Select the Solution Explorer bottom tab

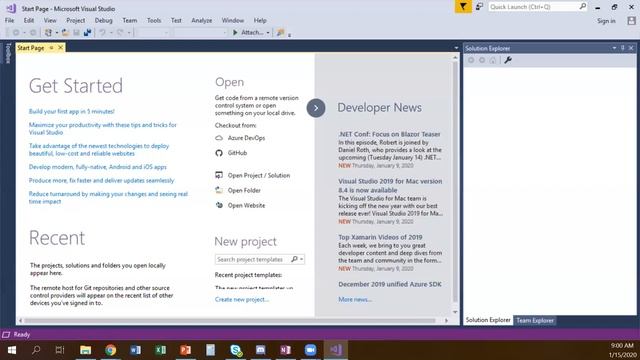[488, 320]
